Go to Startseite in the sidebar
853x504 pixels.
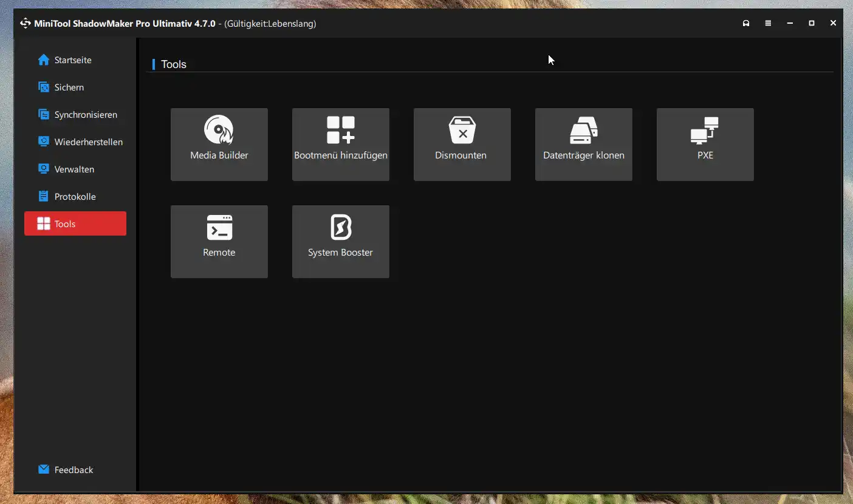pyautogui.click(x=75, y=60)
